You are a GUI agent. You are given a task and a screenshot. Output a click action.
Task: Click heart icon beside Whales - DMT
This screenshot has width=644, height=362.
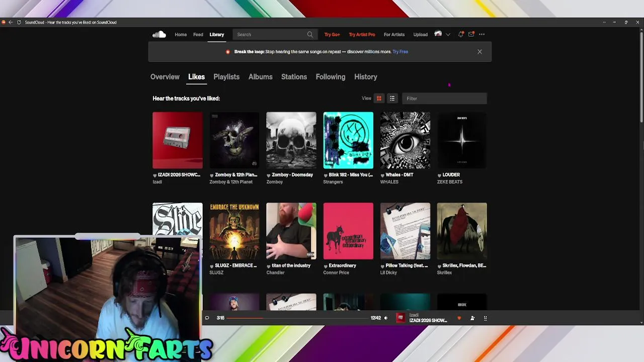[x=382, y=175]
